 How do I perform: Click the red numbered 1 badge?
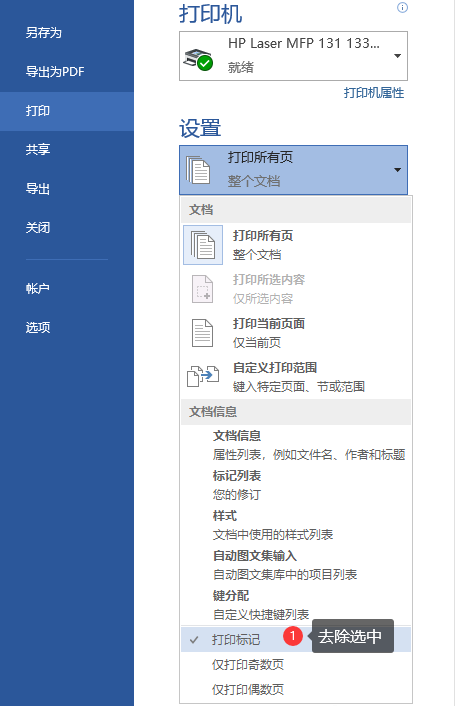point(293,636)
